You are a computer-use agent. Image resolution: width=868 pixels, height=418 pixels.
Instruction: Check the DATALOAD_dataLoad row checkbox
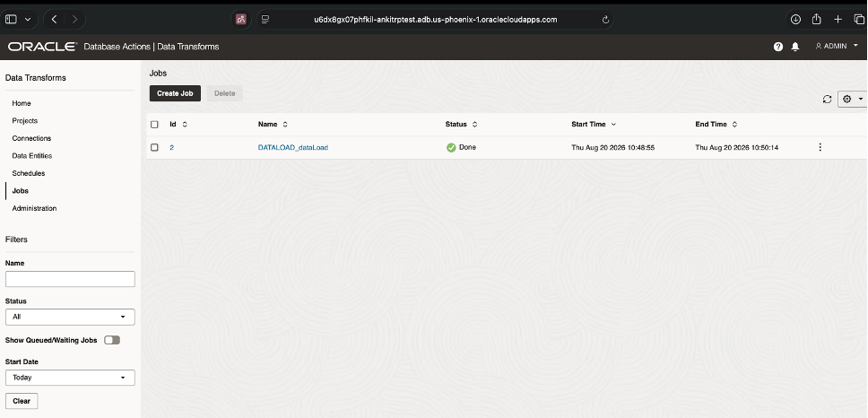(154, 147)
